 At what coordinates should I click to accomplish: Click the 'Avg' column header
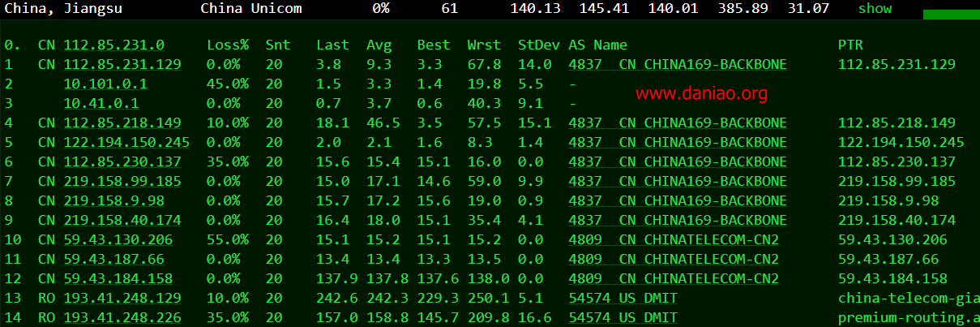coord(379,45)
